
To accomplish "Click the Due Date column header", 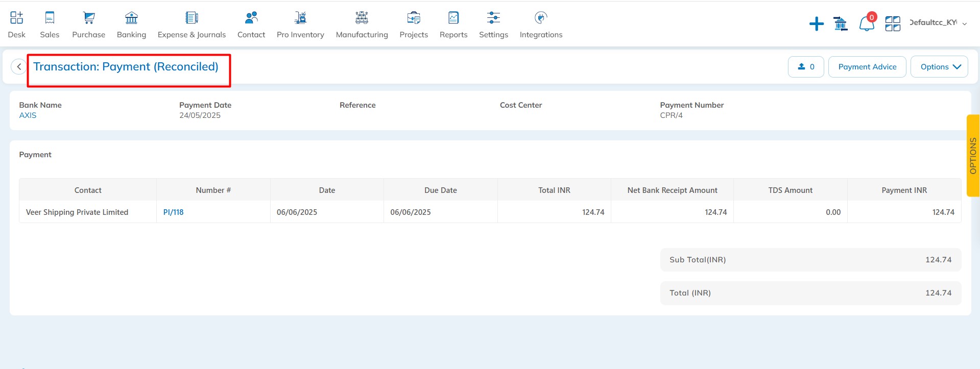I will (x=441, y=190).
